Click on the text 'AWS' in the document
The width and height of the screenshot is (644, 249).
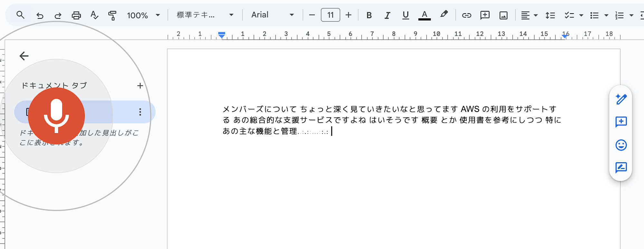pyautogui.click(x=470, y=109)
